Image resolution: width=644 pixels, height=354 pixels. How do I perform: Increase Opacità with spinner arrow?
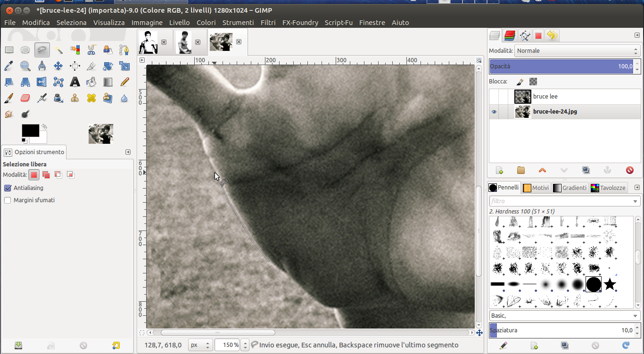[637, 64]
